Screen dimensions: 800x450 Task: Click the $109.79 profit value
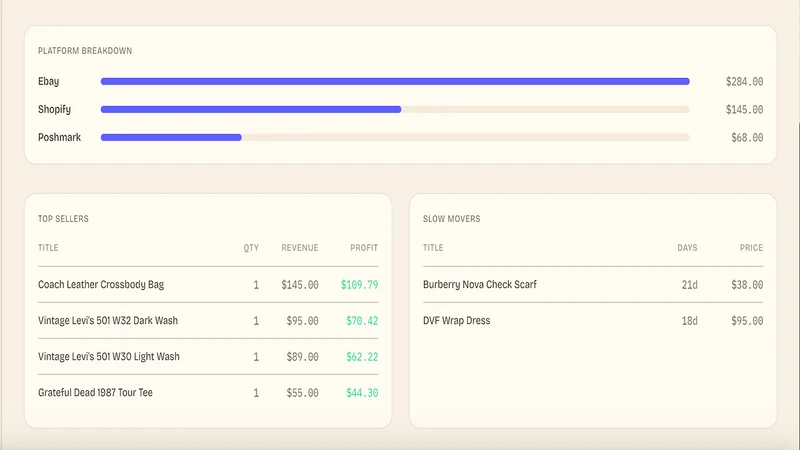[x=359, y=285]
